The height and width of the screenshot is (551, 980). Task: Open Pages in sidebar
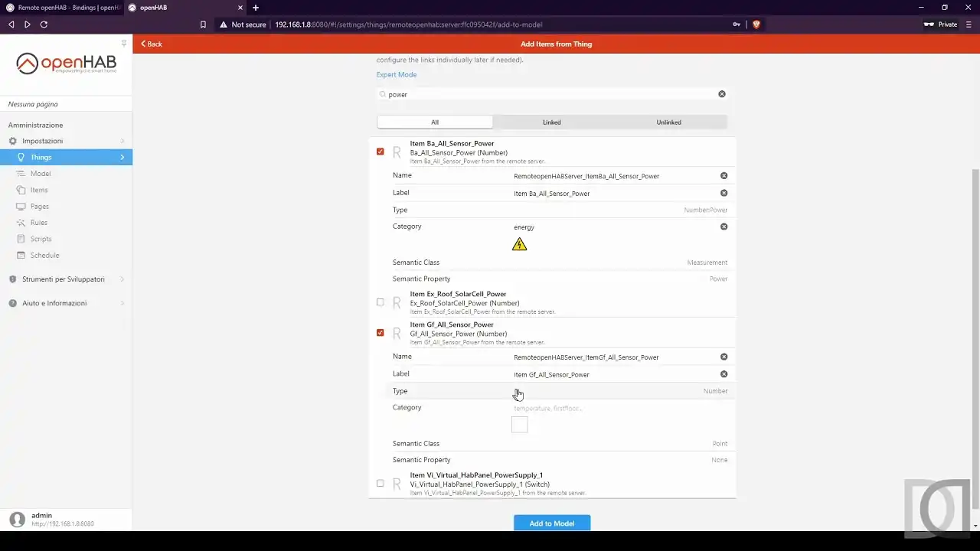point(66,206)
